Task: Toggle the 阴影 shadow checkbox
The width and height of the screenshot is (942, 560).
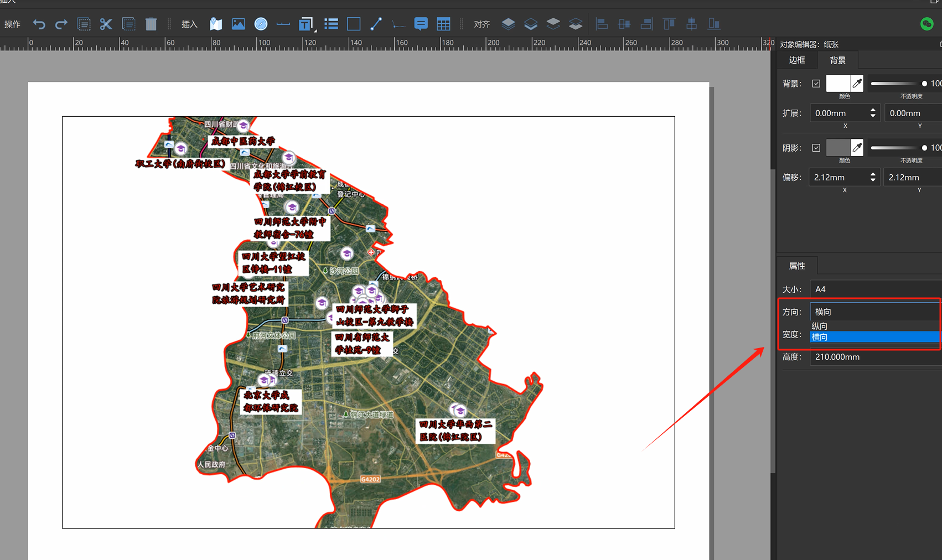Action: tap(816, 148)
